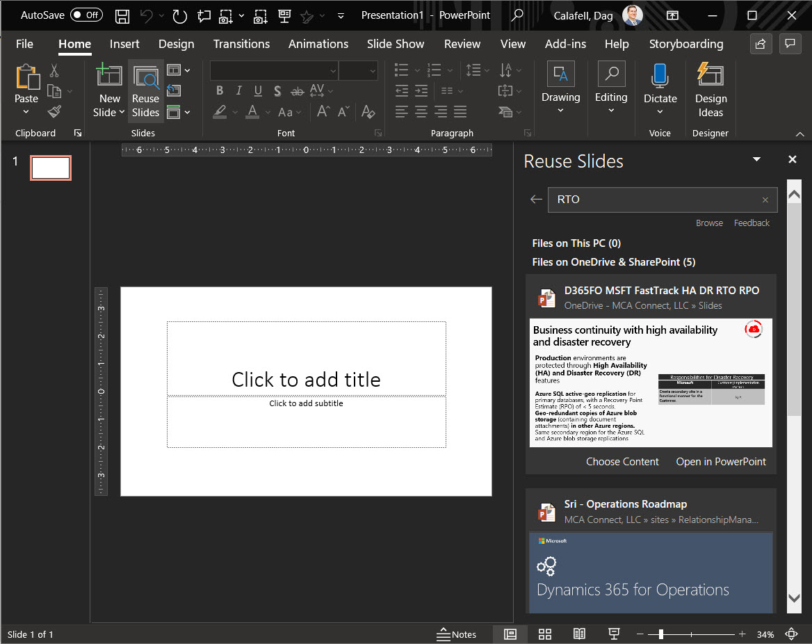Align text right
812x644 pixels.
click(x=441, y=111)
